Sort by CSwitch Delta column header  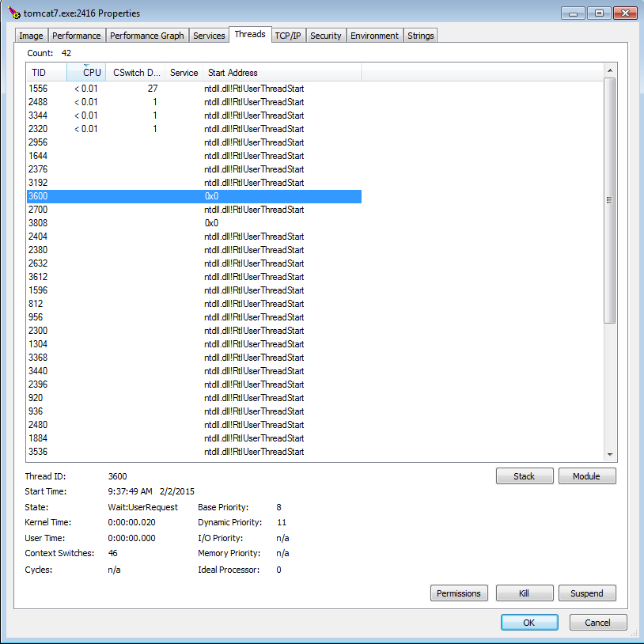click(135, 72)
